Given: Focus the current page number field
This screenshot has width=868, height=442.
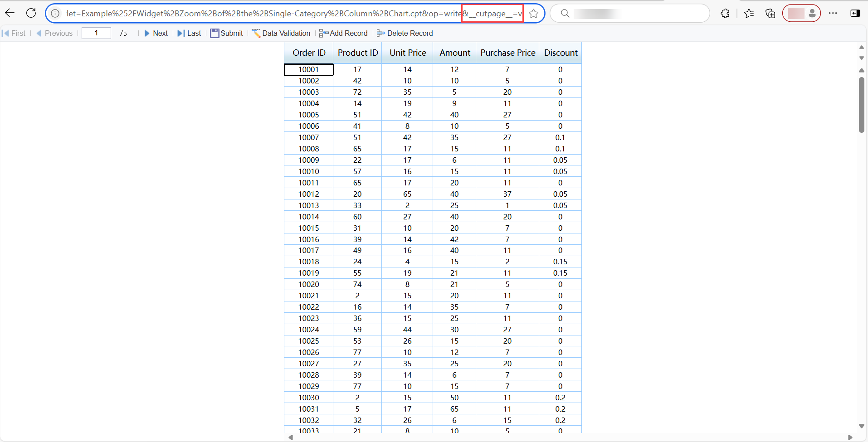Looking at the screenshot, I should pos(96,33).
